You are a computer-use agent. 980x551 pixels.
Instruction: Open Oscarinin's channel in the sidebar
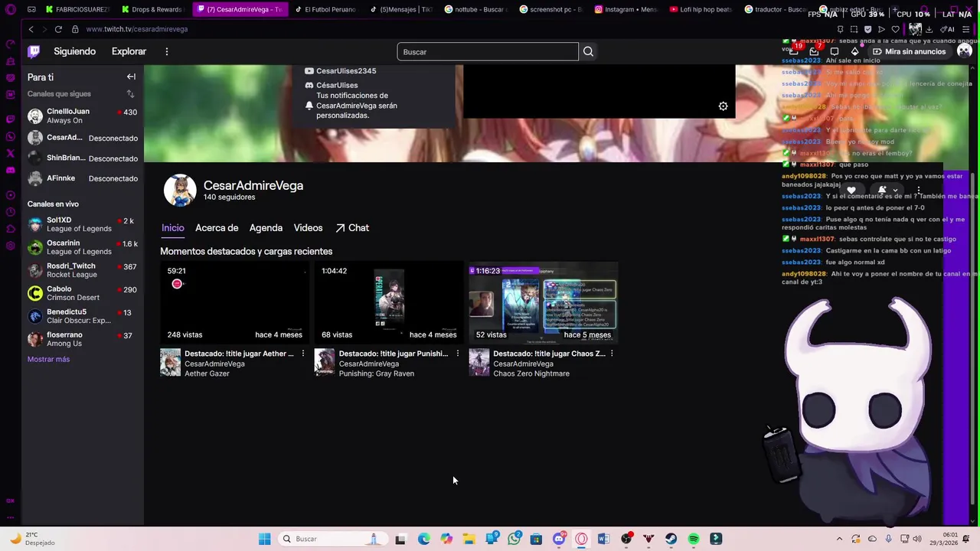[x=83, y=247]
